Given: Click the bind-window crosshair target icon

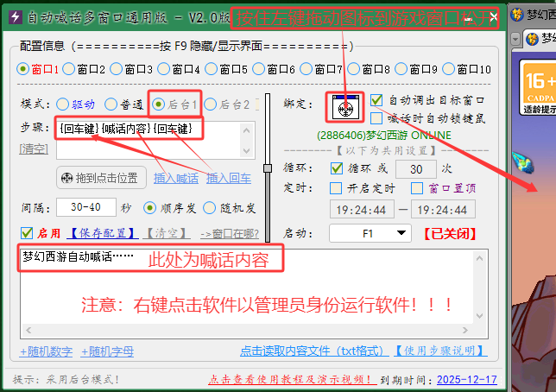Looking at the screenshot, I should click(345, 109).
